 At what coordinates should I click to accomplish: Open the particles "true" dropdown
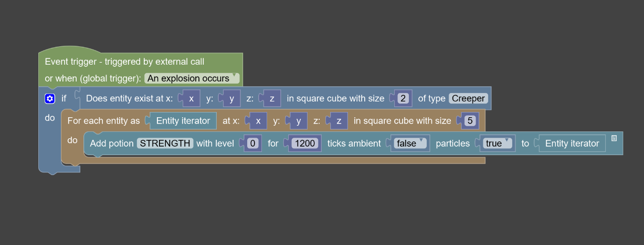pos(498,144)
